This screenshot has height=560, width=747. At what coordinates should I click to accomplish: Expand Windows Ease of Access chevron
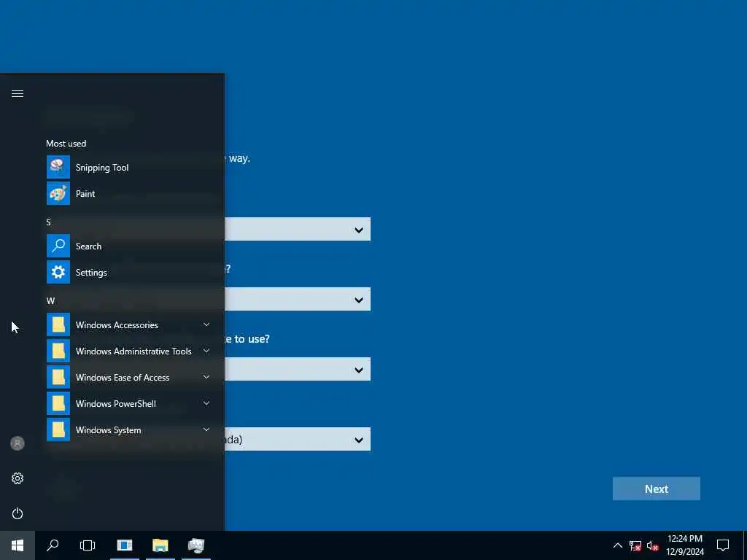206,377
